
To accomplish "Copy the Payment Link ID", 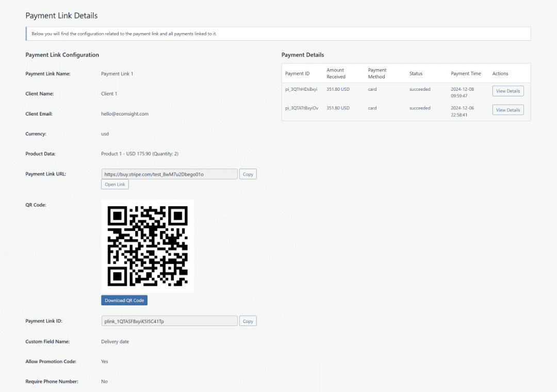I will [248, 321].
